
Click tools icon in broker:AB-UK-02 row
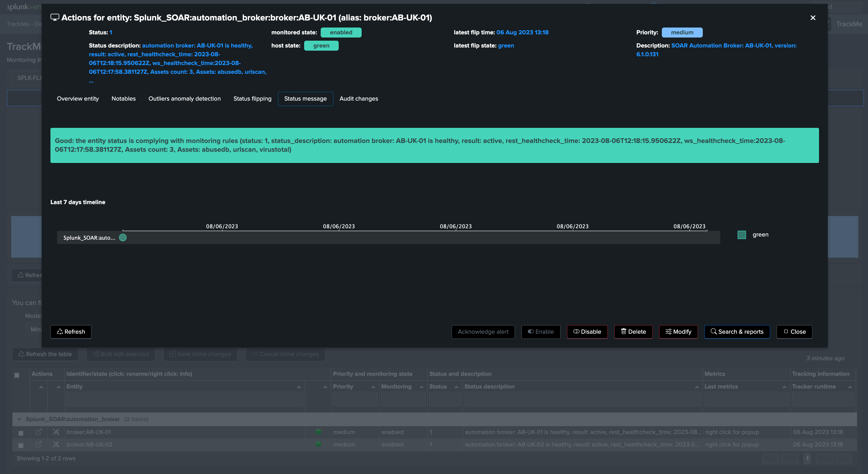pos(56,444)
